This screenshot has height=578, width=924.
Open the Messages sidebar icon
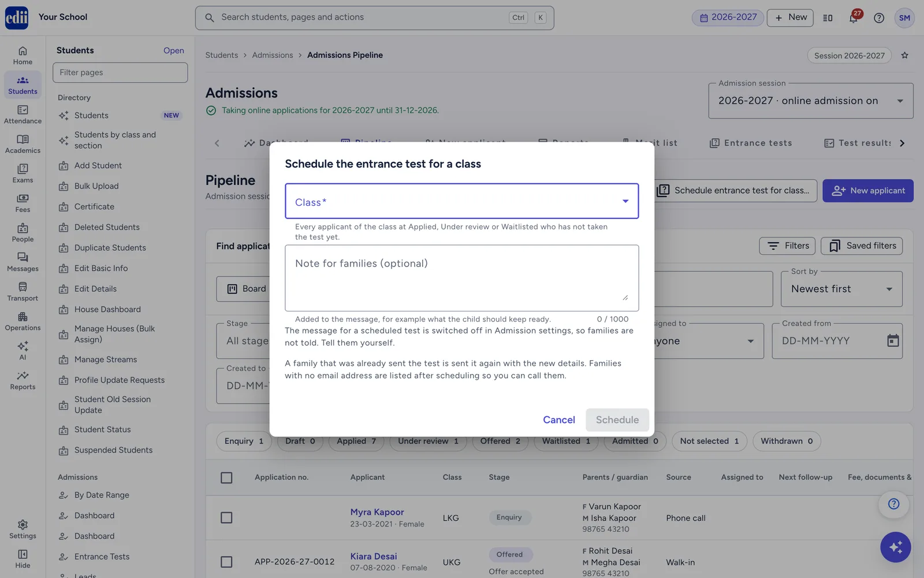(x=23, y=262)
